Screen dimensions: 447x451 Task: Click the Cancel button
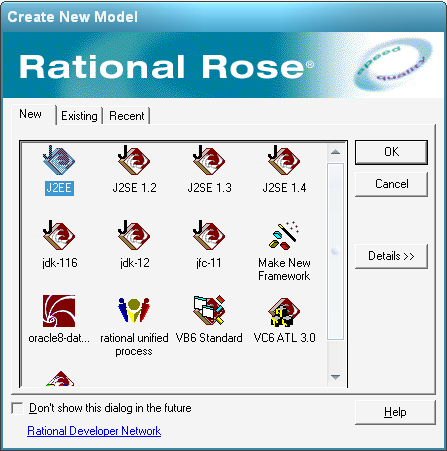[391, 184]
